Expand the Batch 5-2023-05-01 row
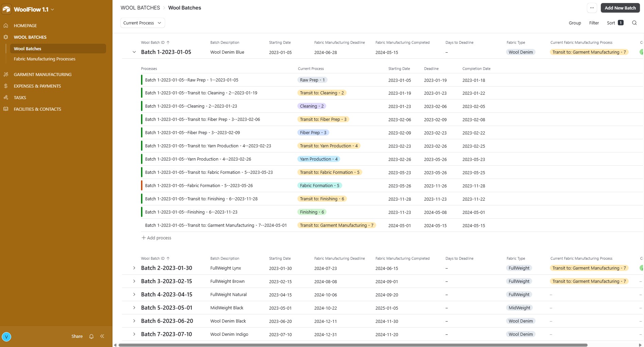 coord(134,308)
